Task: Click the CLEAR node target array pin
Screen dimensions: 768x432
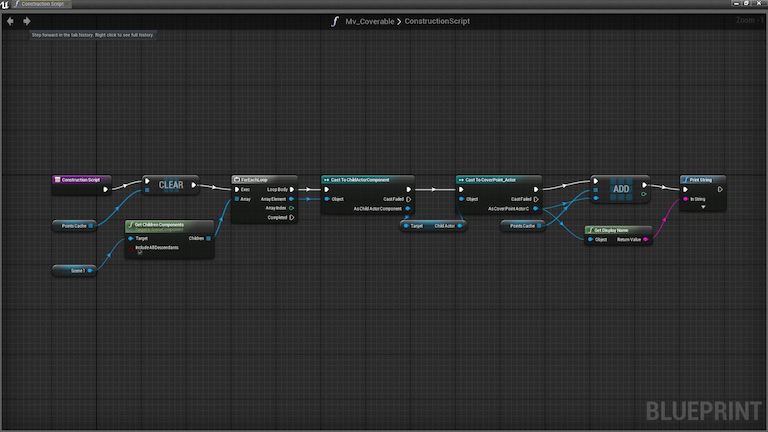Action: 147,190
